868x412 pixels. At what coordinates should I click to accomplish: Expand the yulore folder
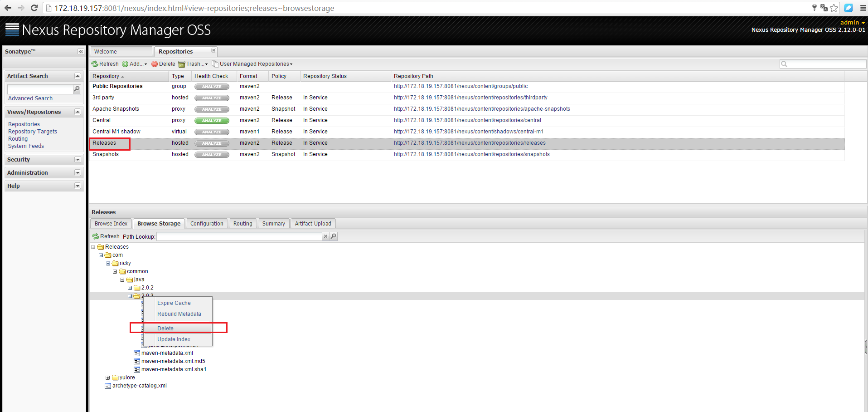(x=108, y=378)
